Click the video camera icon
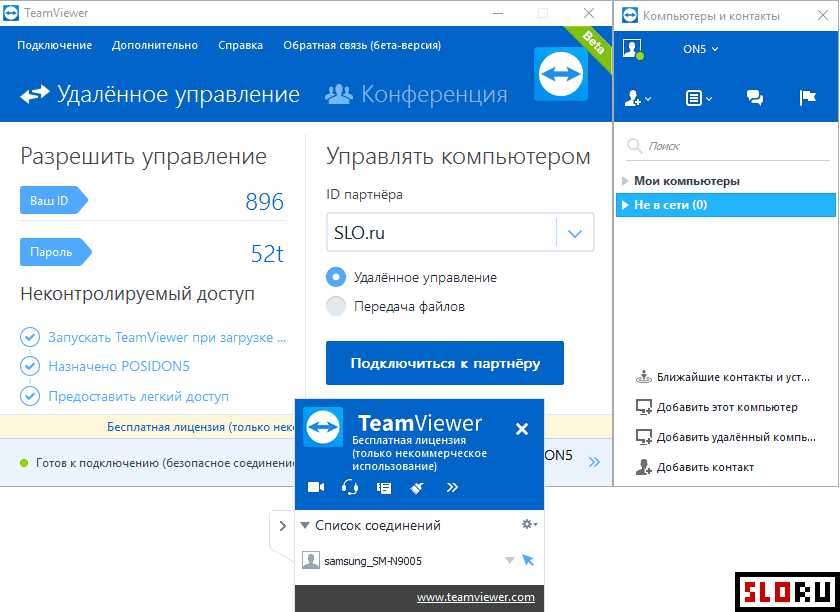Image resolution: width=840 pixels, height=612 pixels. [x=316, y=487]
